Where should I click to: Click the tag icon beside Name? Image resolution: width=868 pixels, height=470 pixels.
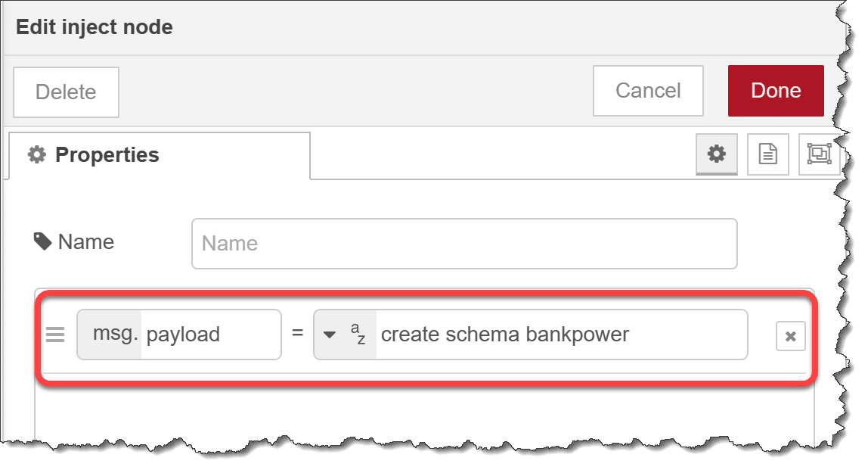[42, 242]
